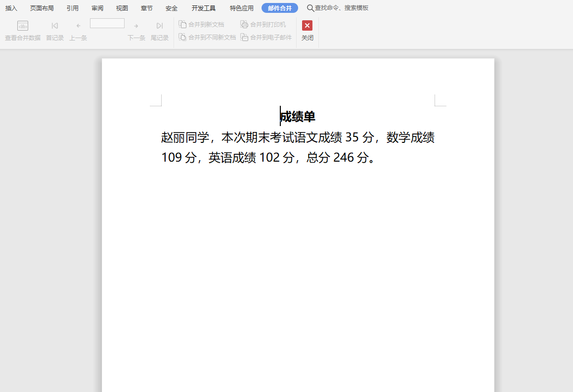Open the 插入 tab
573x392 pixels.
11,8
